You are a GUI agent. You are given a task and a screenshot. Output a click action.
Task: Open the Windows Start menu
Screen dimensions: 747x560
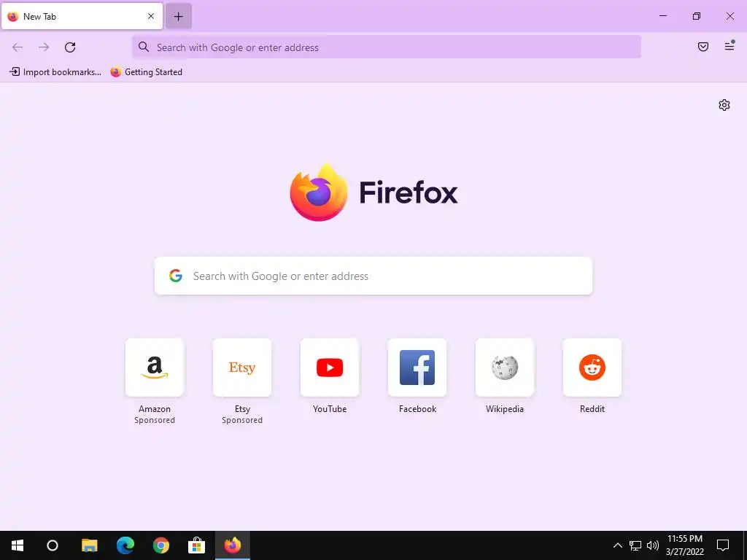[x=18, y=545]
